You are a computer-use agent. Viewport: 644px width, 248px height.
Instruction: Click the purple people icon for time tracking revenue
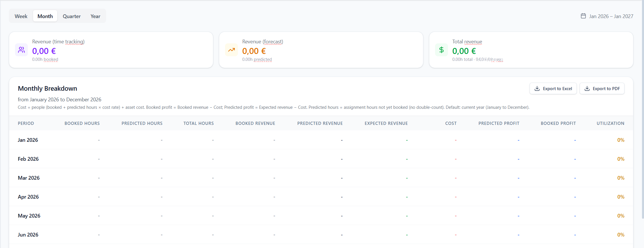[x=21, y=50]
